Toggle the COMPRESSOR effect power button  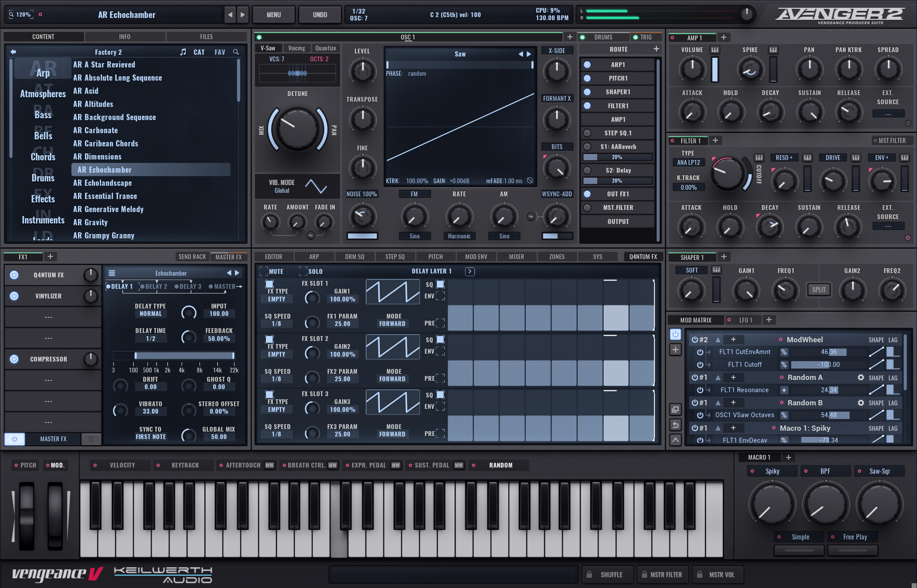pyautogui.click(x=14, y=359)
